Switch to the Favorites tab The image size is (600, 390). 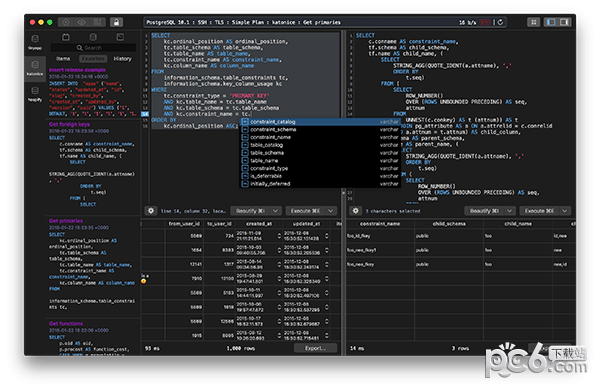click(93, 59)
